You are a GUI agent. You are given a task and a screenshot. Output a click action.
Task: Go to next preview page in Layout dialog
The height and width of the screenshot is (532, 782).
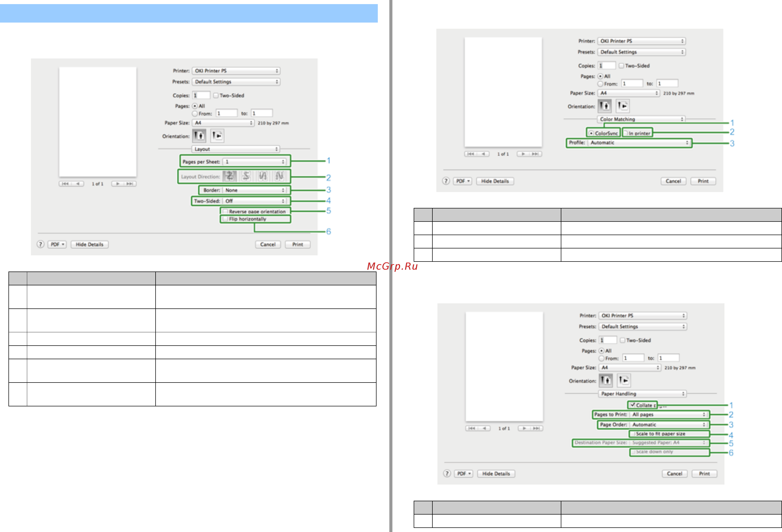(118, 184)
